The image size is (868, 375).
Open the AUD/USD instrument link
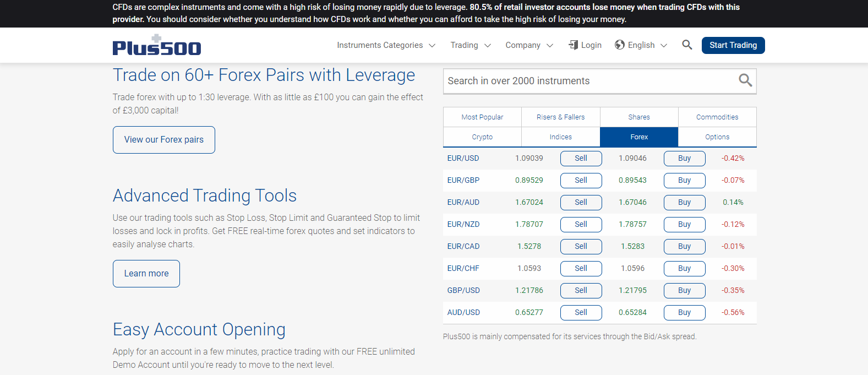point(463,312)
